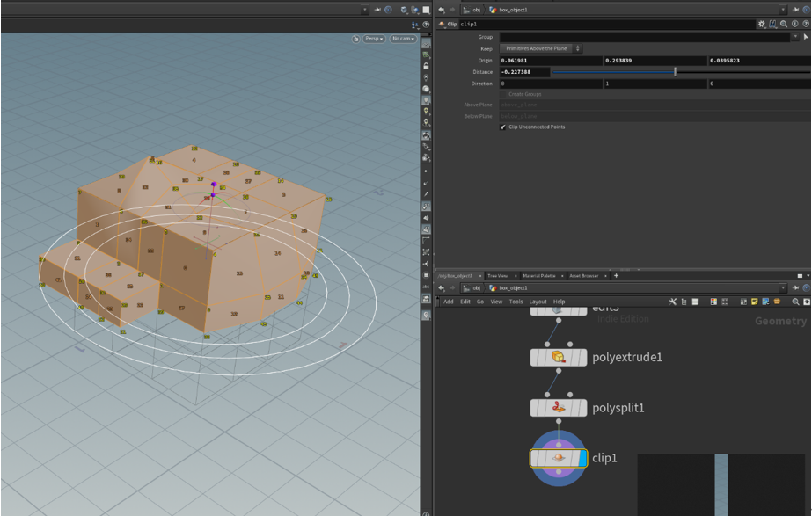Image resolution: width=812 pixels, height=516 pixels.
Task: Click the polysplit1 node icon
Action: (558, 408)
